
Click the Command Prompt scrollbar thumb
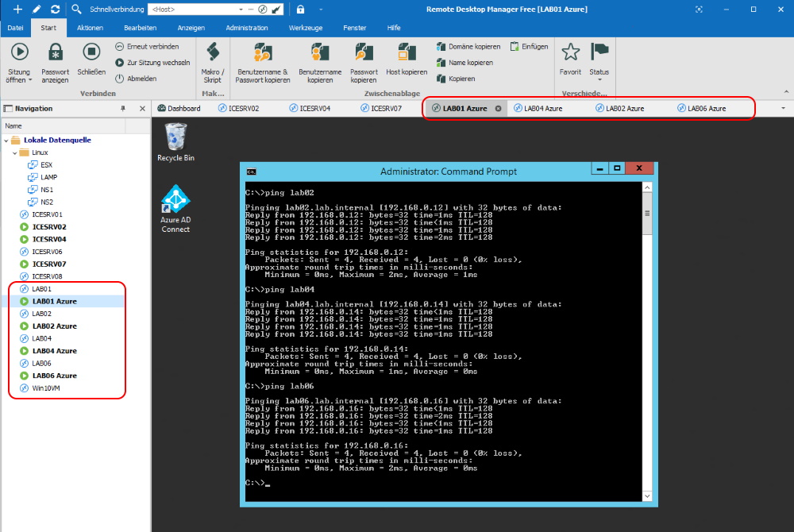647,214
